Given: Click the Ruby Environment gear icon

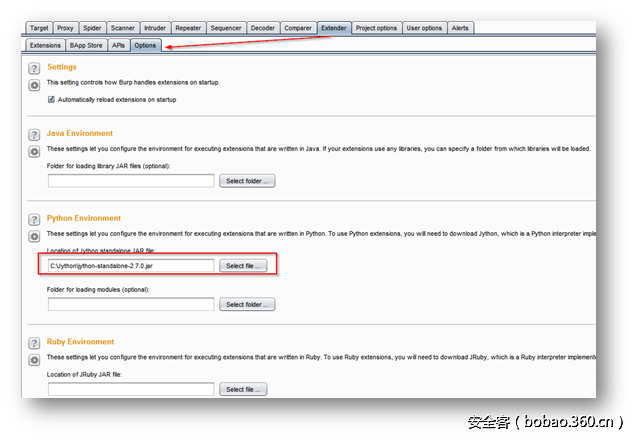Looking at the screenshot, I should [x=34, y=360].
